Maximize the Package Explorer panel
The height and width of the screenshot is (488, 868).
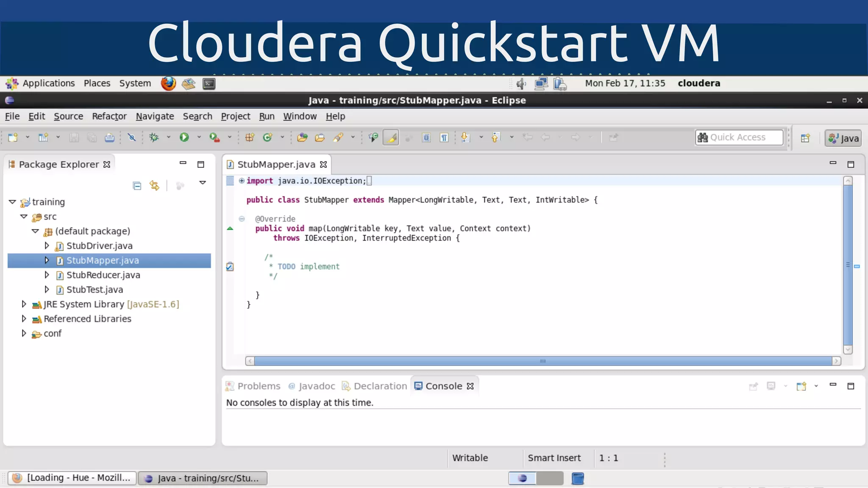coord(201,164)
